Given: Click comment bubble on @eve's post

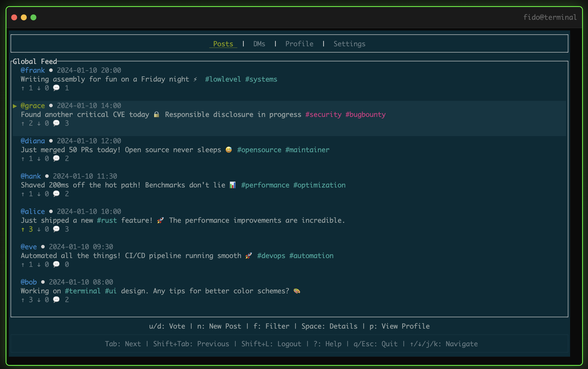Looking at the screenshot, I should click(56, 264).
